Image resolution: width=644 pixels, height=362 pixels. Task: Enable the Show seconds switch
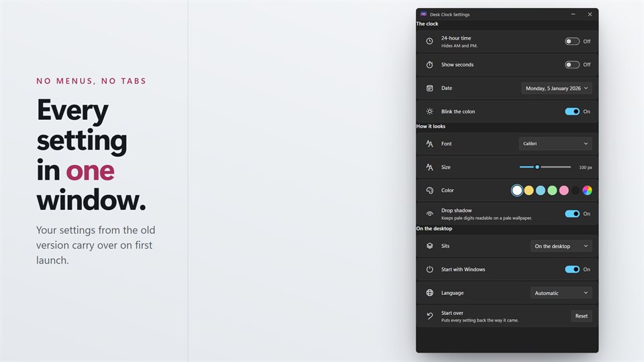coord(572,64)
